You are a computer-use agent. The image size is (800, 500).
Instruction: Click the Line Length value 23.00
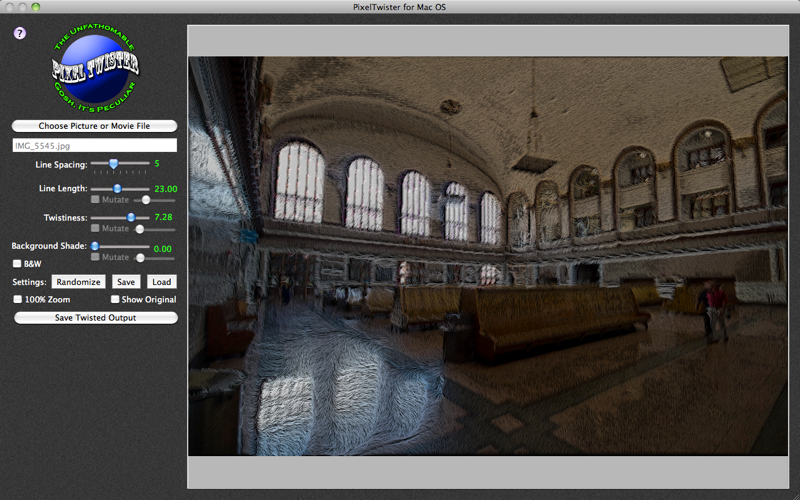click(166, 189)
